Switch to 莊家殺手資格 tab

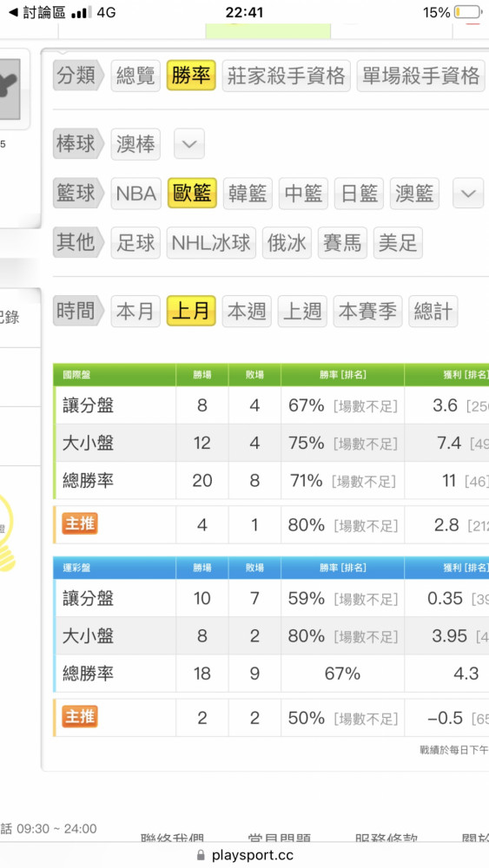tap(287, 76)
